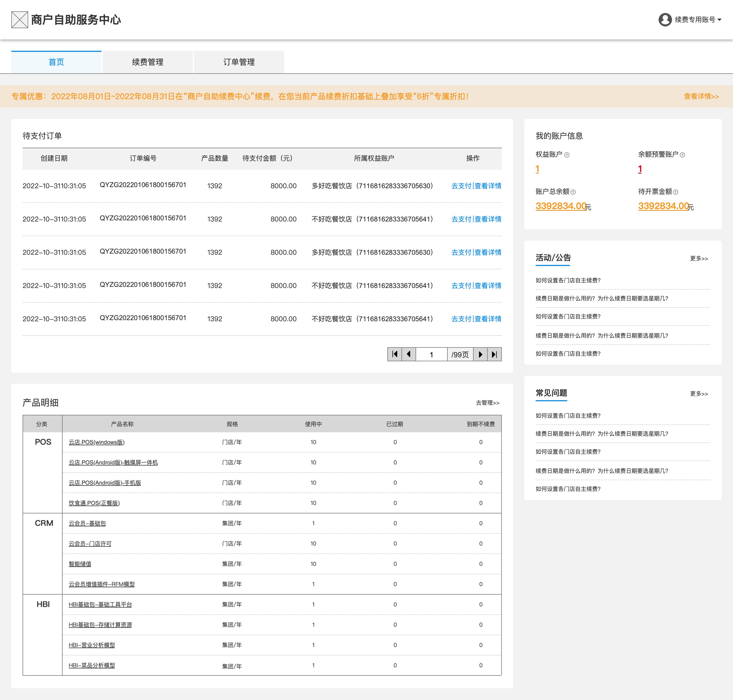
Task: Go to previous page of pending orders
Action: 409,354
